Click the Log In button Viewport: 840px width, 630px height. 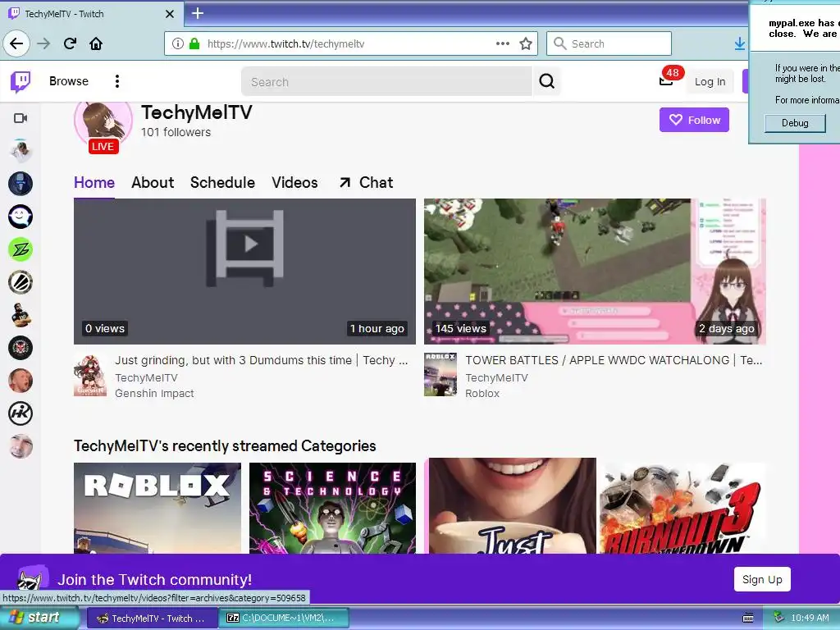710,81
